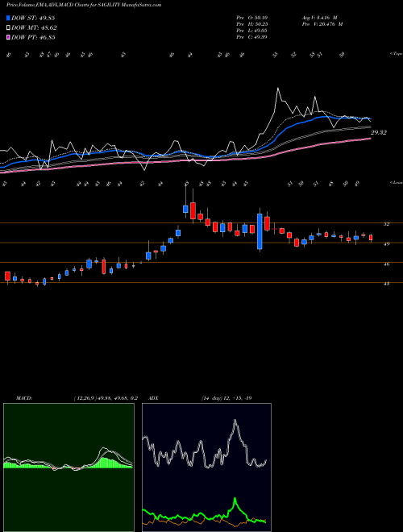Click the white DOW MT legend swatch

pos(9,28)
